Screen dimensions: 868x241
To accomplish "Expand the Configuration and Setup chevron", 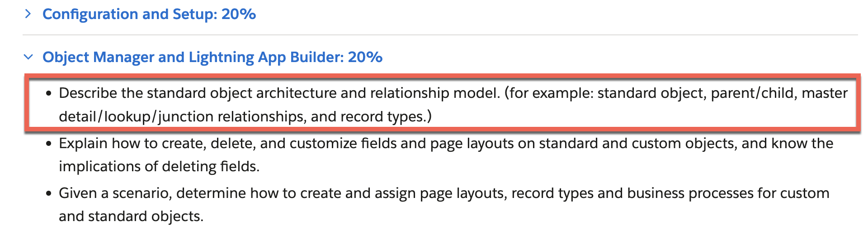I will pos(28,14).
